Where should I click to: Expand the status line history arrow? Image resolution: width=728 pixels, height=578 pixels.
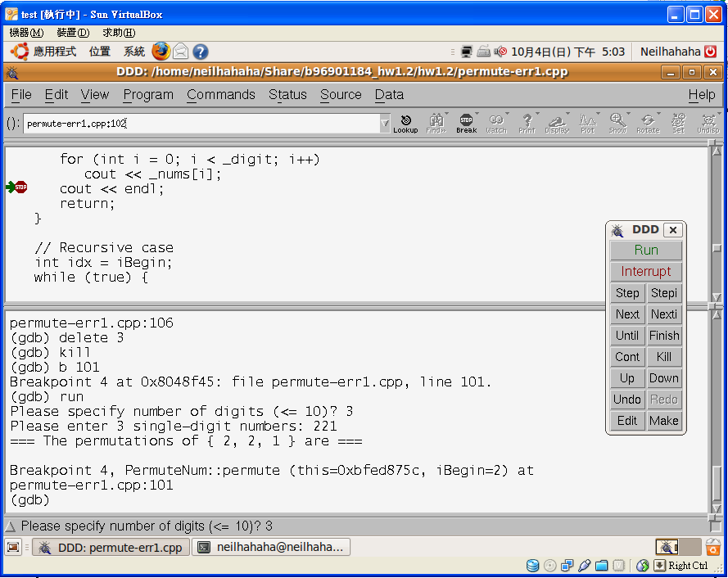tap(11, 526)
